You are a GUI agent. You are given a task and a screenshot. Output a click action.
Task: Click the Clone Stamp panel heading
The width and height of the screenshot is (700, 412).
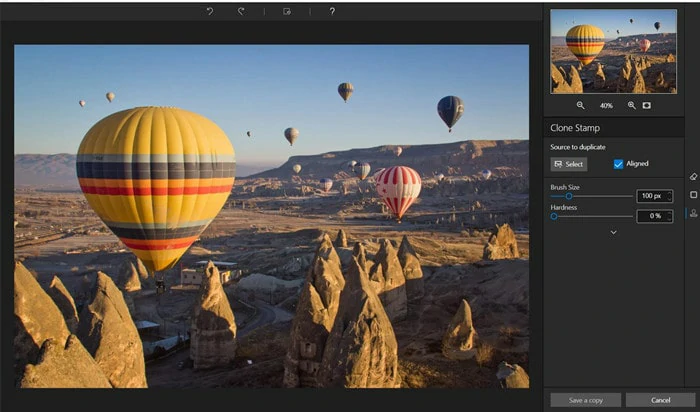(575, 128)
